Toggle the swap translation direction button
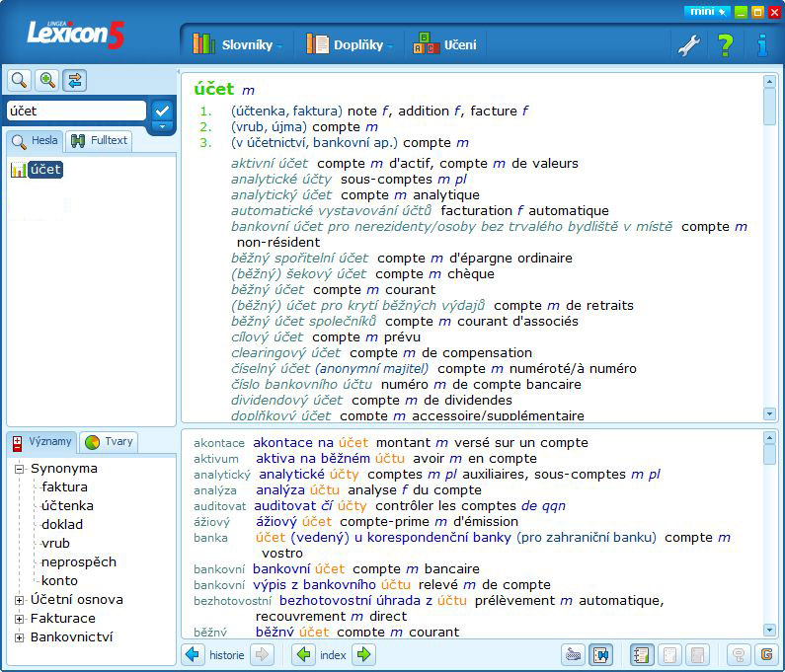 [75, 80]
